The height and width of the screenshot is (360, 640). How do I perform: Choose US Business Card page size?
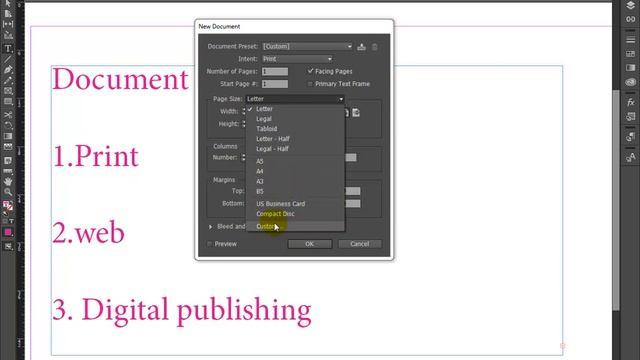point(295,204)
